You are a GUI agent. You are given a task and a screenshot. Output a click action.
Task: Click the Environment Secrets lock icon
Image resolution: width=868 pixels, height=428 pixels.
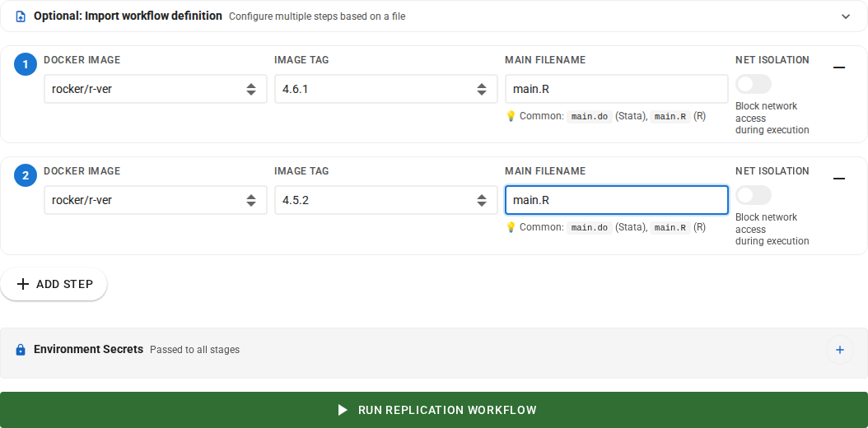(21, 350)
